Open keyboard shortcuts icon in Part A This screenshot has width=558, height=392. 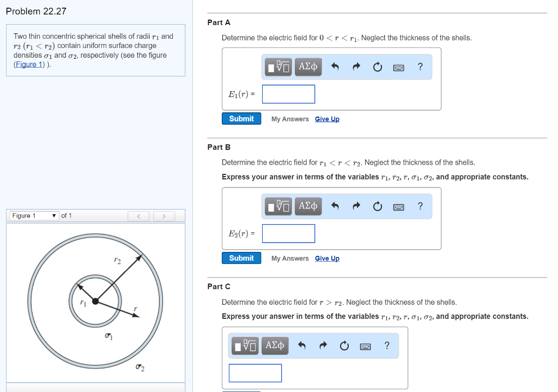399,67
